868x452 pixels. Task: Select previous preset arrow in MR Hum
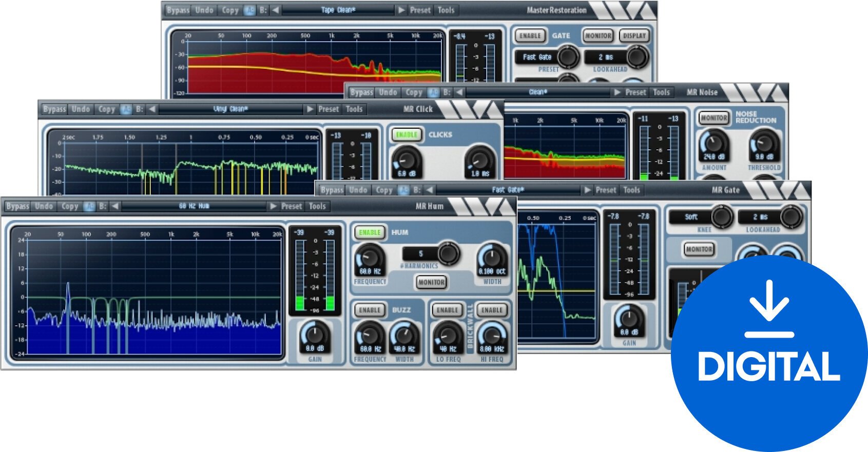click(115, 206)
